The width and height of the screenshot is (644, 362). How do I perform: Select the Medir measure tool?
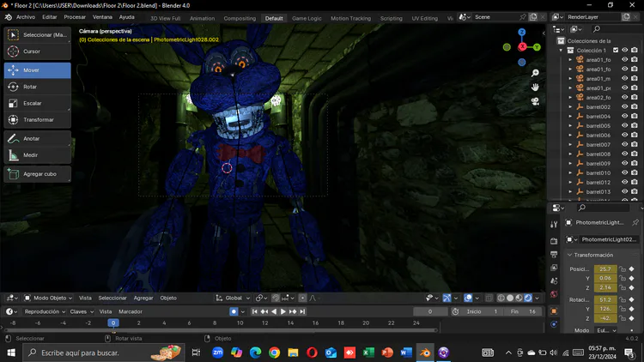(x=38, y=154)
